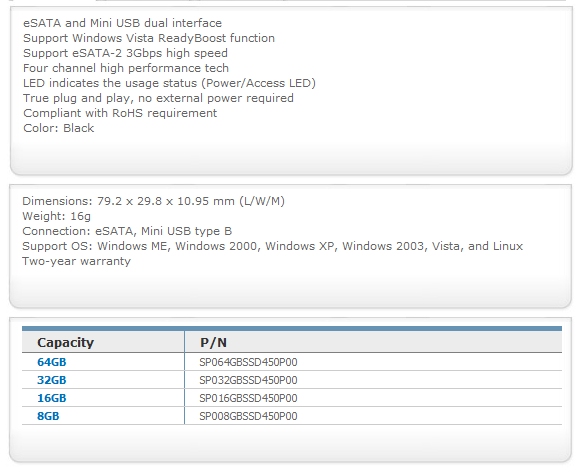This screenshot has height=473, width=582.
Task: Click the Support OS specification line
Action: [x=272, y=246]
